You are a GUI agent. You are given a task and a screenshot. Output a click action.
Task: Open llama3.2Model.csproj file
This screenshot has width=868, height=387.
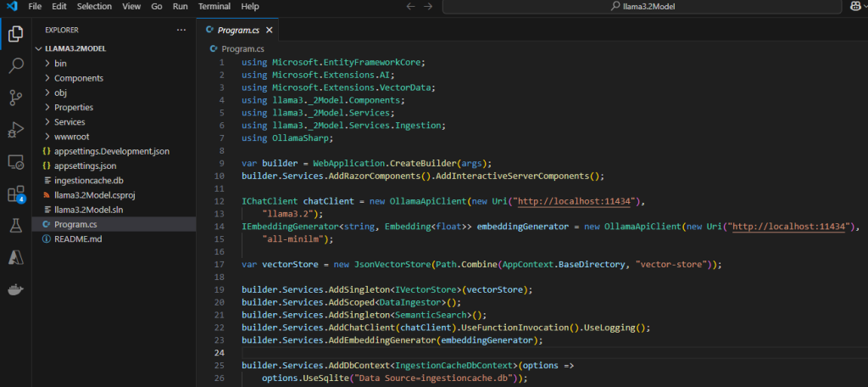[95, 195]
